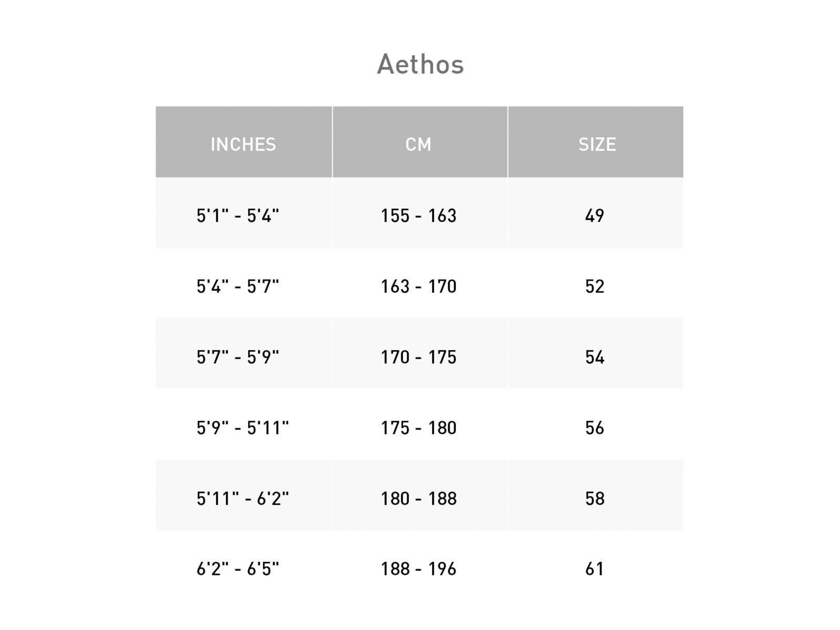This screenshot has height=630, width=840.
Task: Click the 5'7" - 5'9" height cell
Action: pyautogui.click(x=238, y=358)
